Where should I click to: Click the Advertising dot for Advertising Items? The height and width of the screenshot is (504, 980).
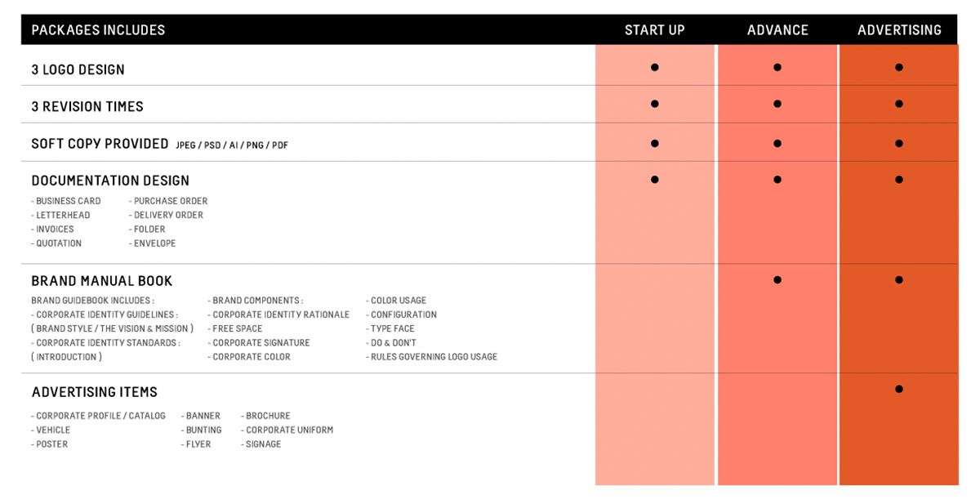(899, 389)
